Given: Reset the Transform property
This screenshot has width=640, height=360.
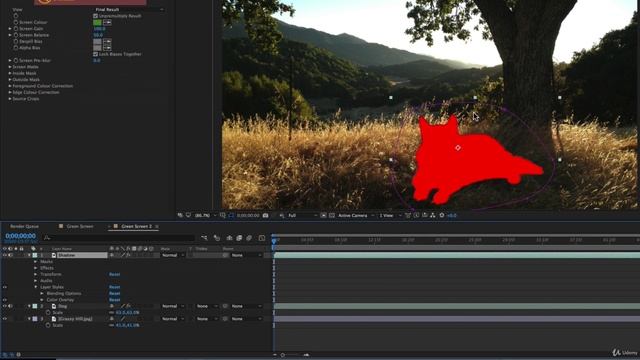Looking at the screenshot, I should click(115, 274).
